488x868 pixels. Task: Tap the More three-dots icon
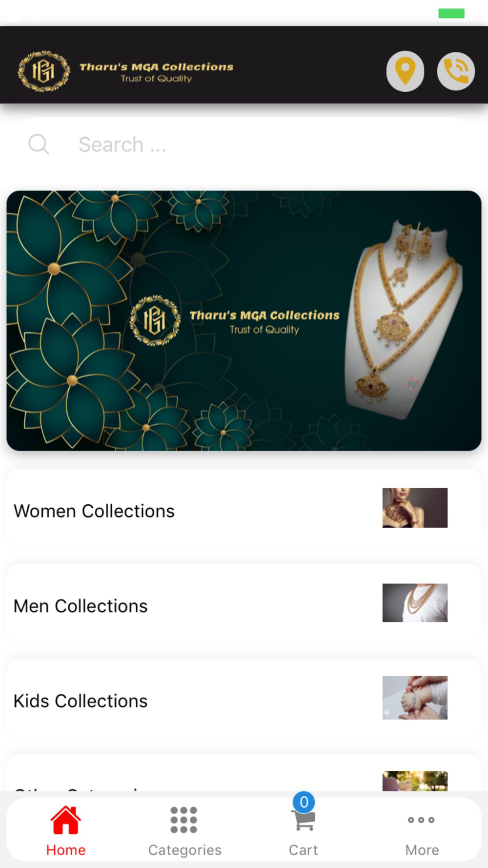pos(422,820)
